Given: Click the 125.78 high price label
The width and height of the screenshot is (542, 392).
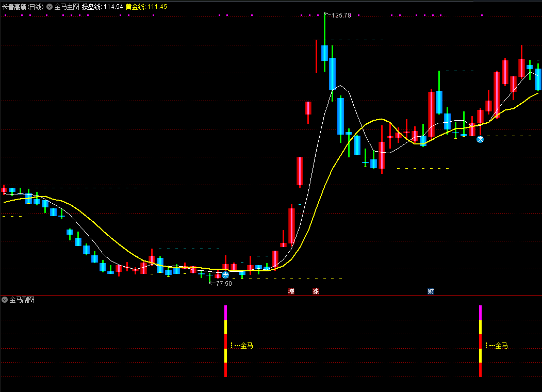Looking at the screenshot, I should pyautogui.click(x=341, y=15).
